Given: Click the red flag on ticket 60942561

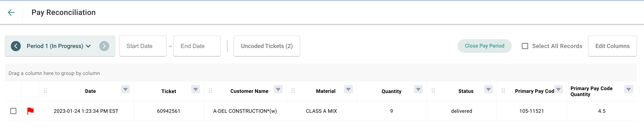Looking at the screenshot, I should pos(30,111).
